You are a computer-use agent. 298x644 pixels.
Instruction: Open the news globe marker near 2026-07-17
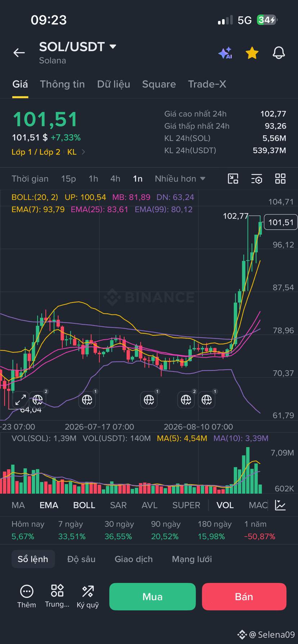[x=87, y=400]
